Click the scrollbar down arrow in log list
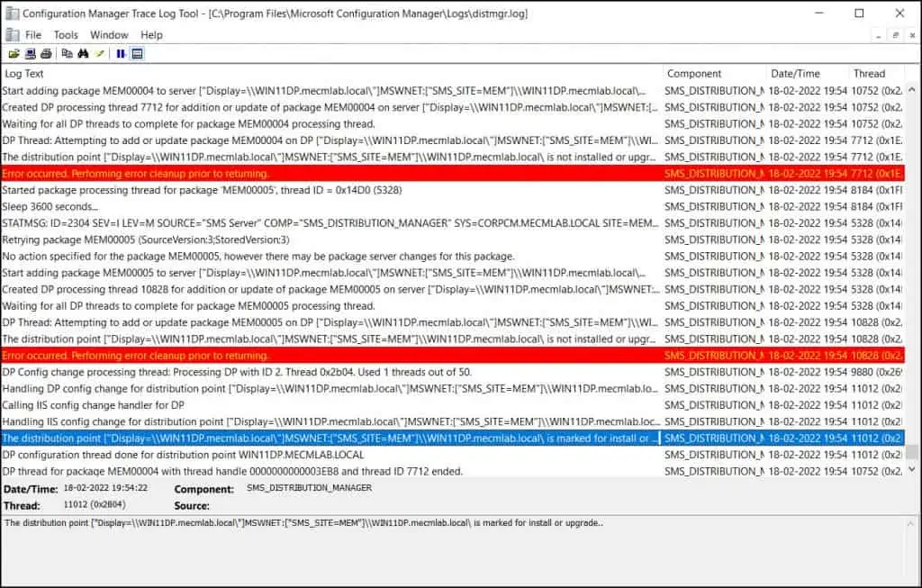This screenshot has width=922, height=588. click(912, 469)
